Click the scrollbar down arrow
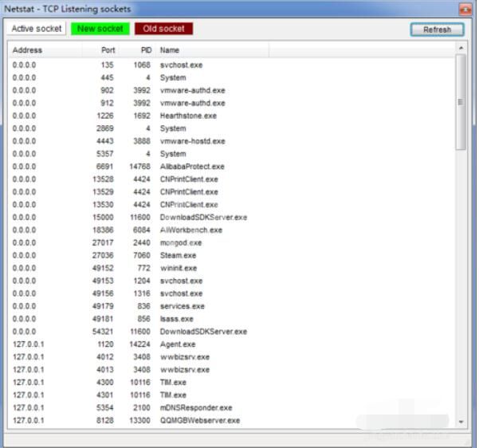This screenshot has width=479, height=448. click(461, 422)
